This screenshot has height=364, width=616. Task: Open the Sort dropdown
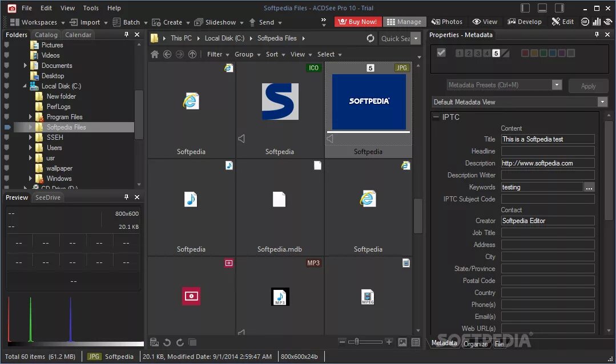click(x=275, y=54)
